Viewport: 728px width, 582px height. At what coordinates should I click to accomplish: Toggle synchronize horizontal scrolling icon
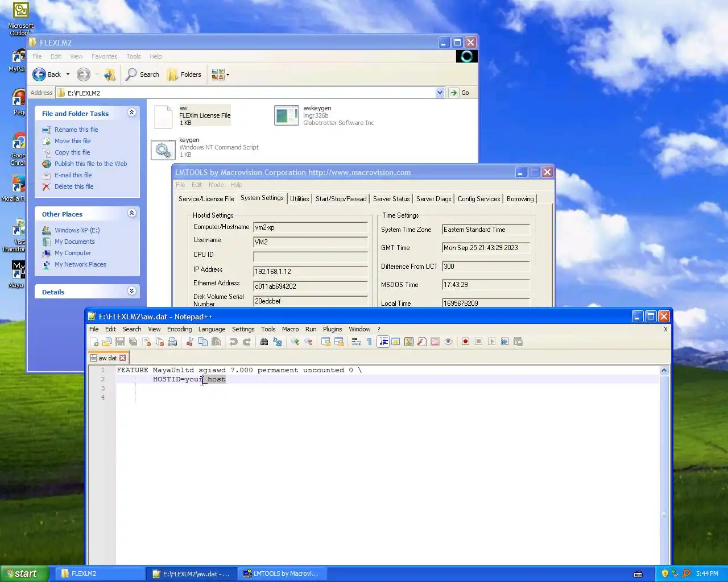(x=339, y=342)
